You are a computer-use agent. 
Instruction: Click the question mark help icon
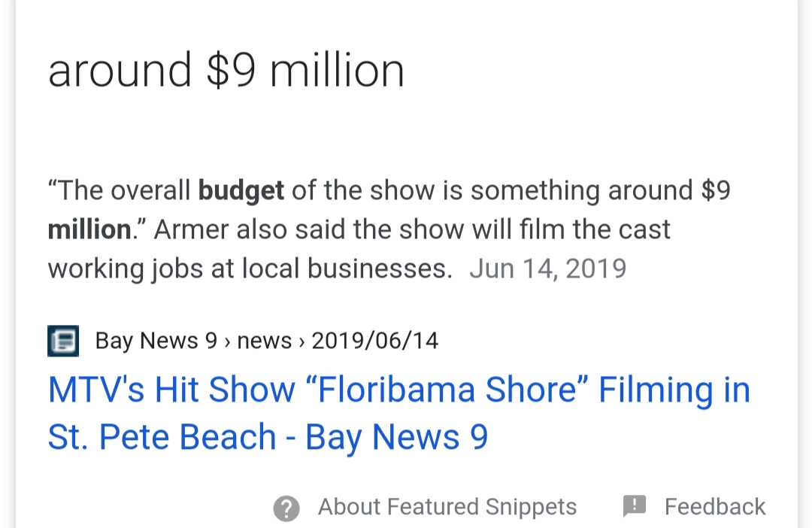(286, 508)
